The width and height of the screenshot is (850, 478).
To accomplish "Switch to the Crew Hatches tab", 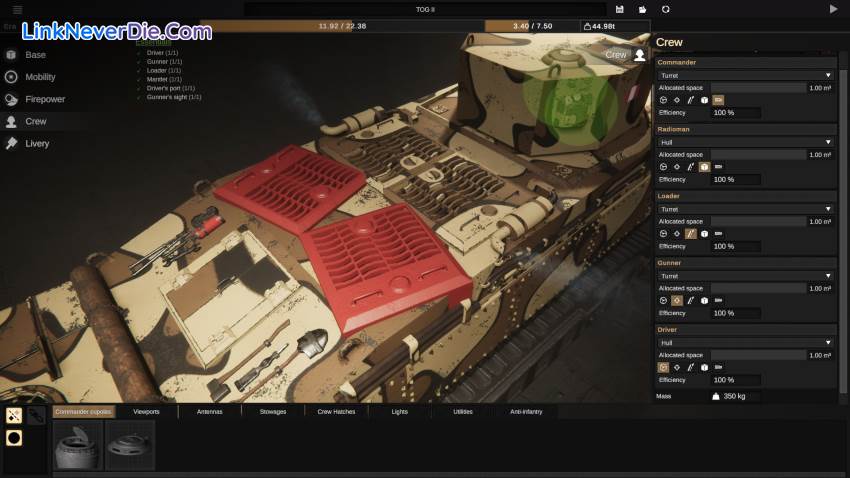I will (x=337, y=411).
